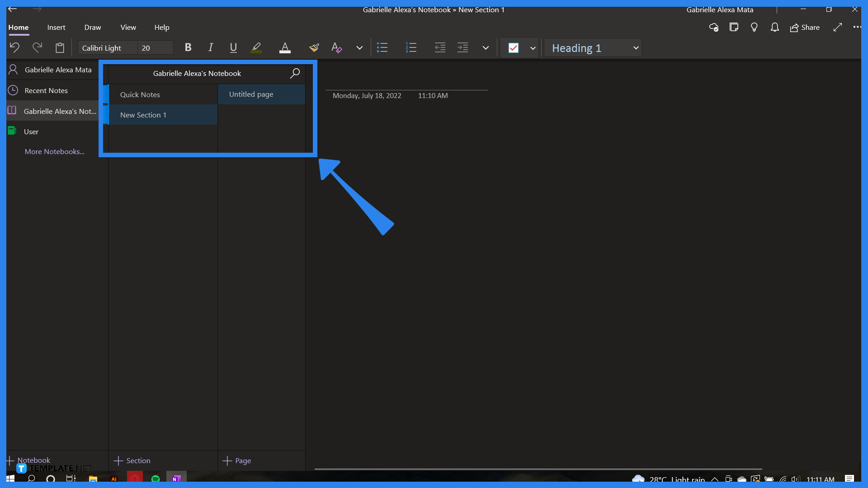Select the New Section 1 item

143,115
